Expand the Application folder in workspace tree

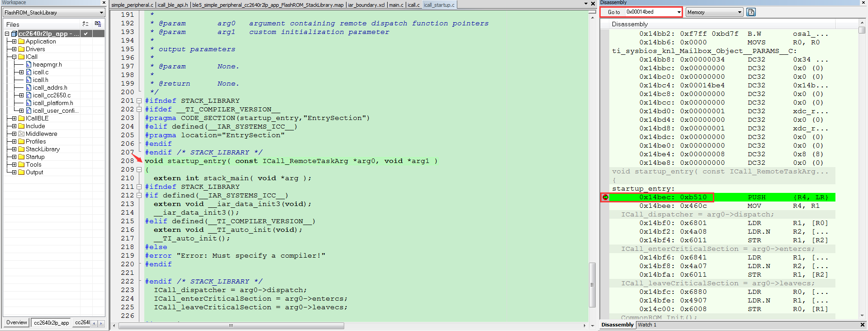14,42
